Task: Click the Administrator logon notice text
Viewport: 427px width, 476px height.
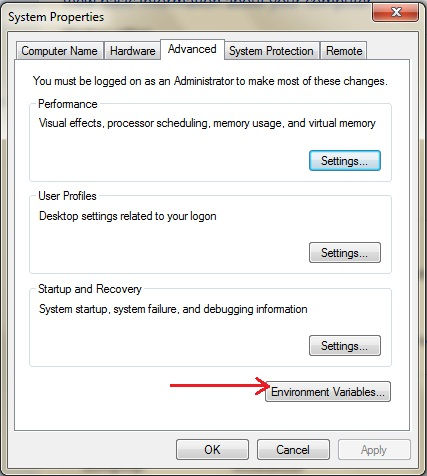Action: click(210, 81)
